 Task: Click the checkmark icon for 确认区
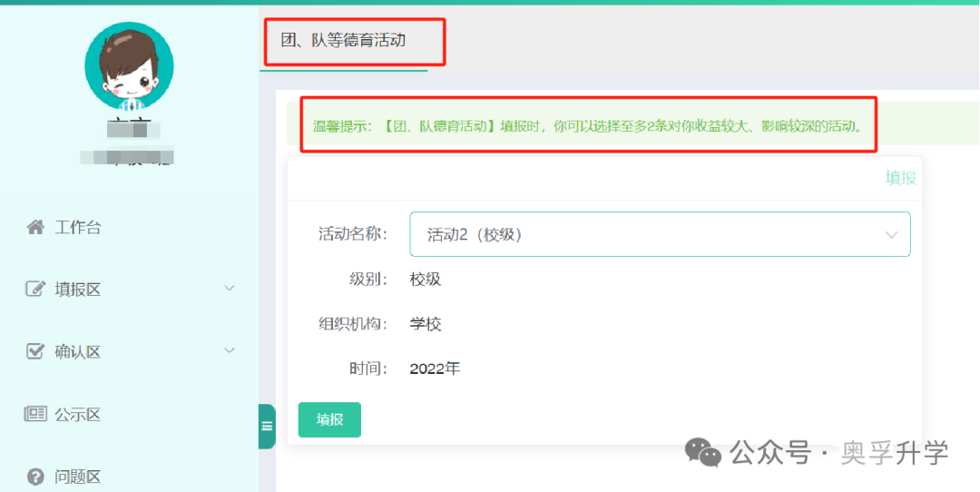35,351
